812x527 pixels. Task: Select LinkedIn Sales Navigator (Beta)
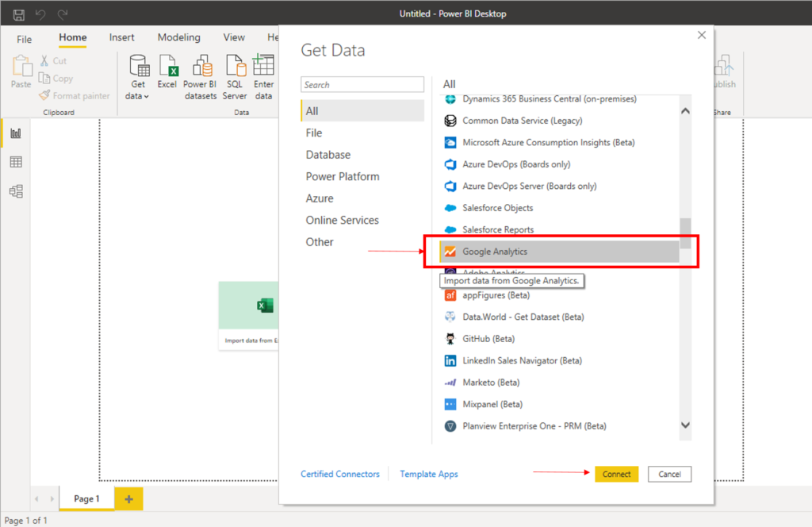coord(522,360)
